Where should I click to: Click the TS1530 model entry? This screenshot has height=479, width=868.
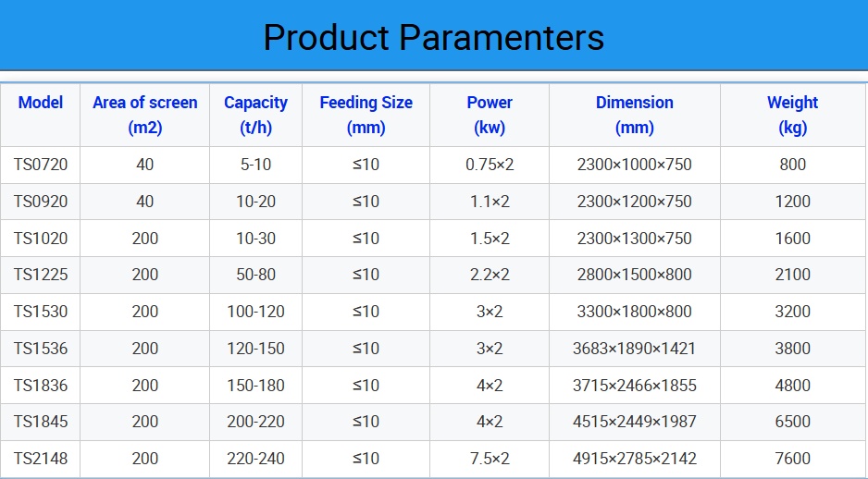click(x=41, y=312)
